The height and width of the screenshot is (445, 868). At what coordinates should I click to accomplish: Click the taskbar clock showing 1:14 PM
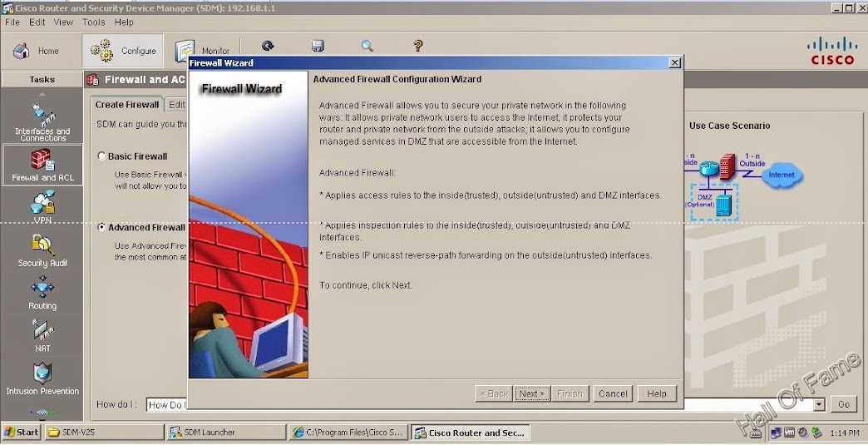[x=844, y=433]
